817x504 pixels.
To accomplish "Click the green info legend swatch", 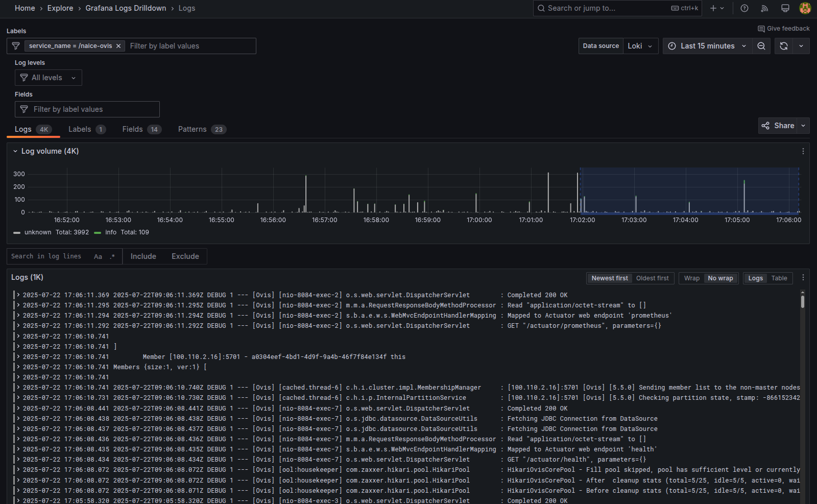I will (98, 232).
